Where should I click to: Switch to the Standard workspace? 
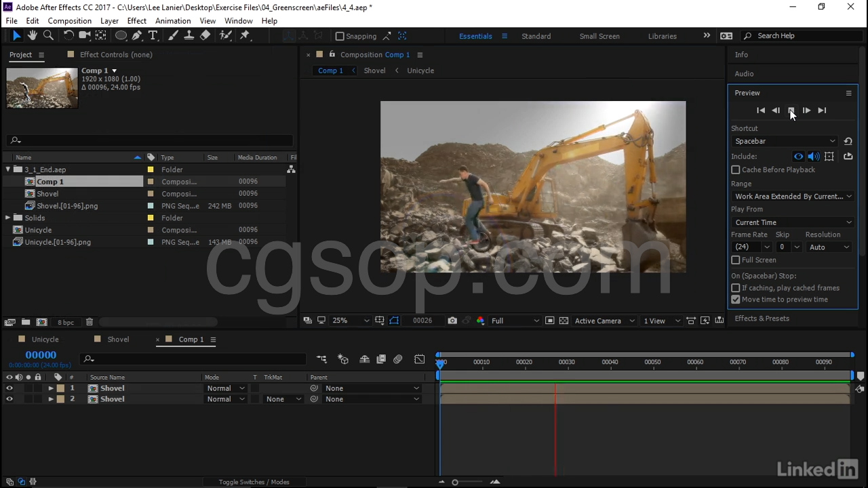536,36
